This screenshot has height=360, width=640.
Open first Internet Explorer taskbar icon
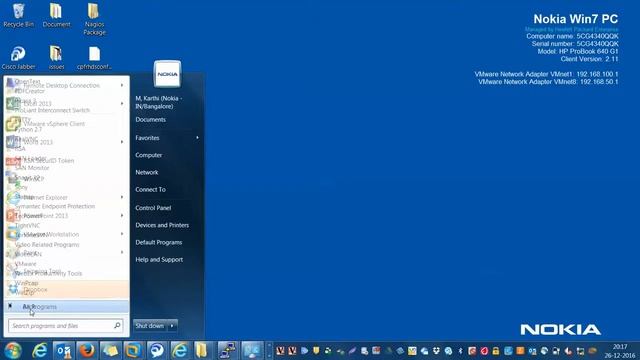(x=40, y=351)
